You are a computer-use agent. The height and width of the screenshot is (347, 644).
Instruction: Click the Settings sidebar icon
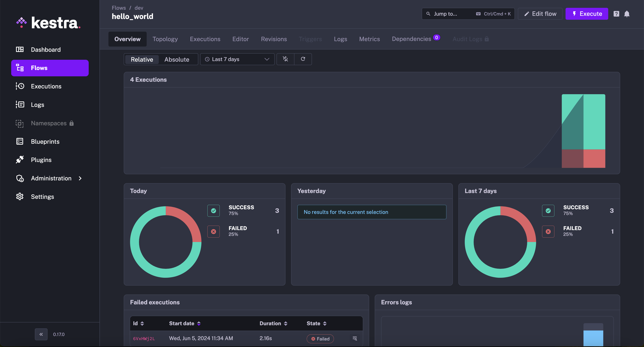tap(20, 197)
